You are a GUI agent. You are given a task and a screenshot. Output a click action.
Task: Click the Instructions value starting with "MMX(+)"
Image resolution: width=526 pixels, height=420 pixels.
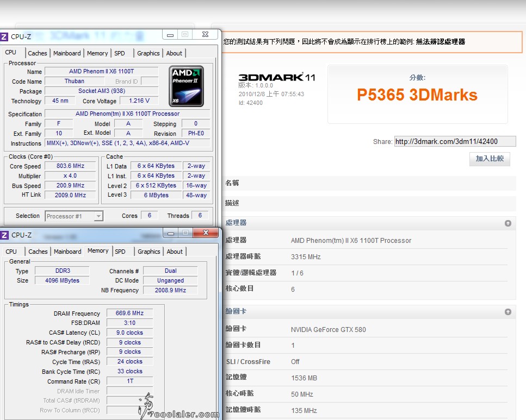pos(127,143)
